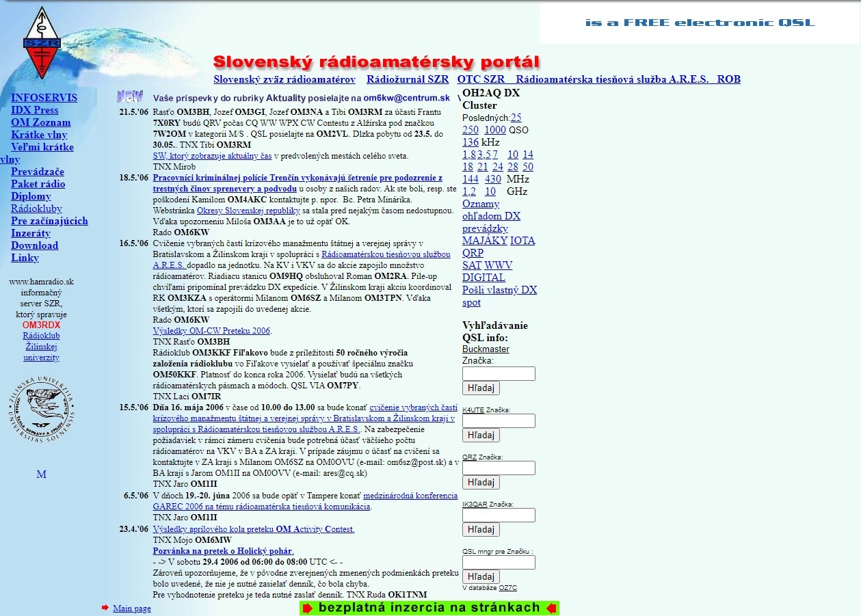Open 'SW, ktorý zobrazuje aktuálny čas' link
Image resolution: width=861 pixels, height=616 pixels.
[213, 156]
